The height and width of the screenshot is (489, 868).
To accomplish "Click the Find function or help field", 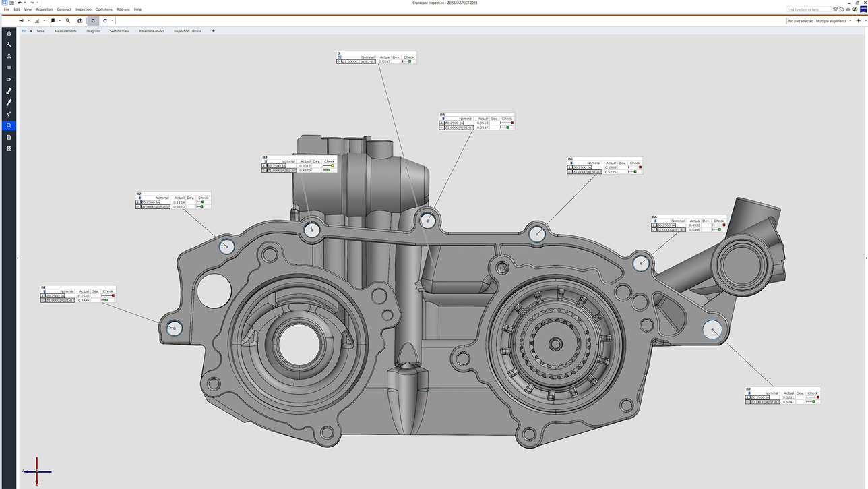I will 808,9.
